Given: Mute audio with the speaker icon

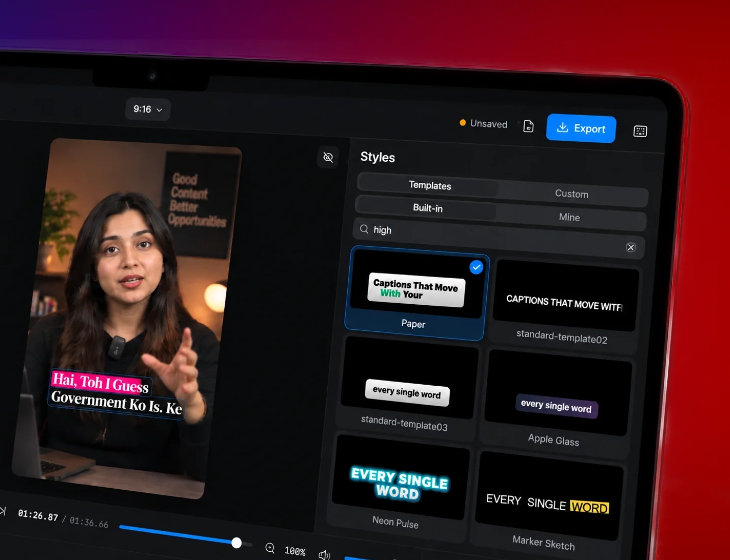Looking at the screenshot, I should 324,555.
